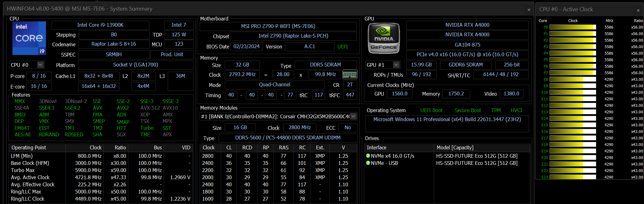This screenshot has height=204, width=644.
Task: Click the video clock 1380.0 value
Action: pos(511,94)
